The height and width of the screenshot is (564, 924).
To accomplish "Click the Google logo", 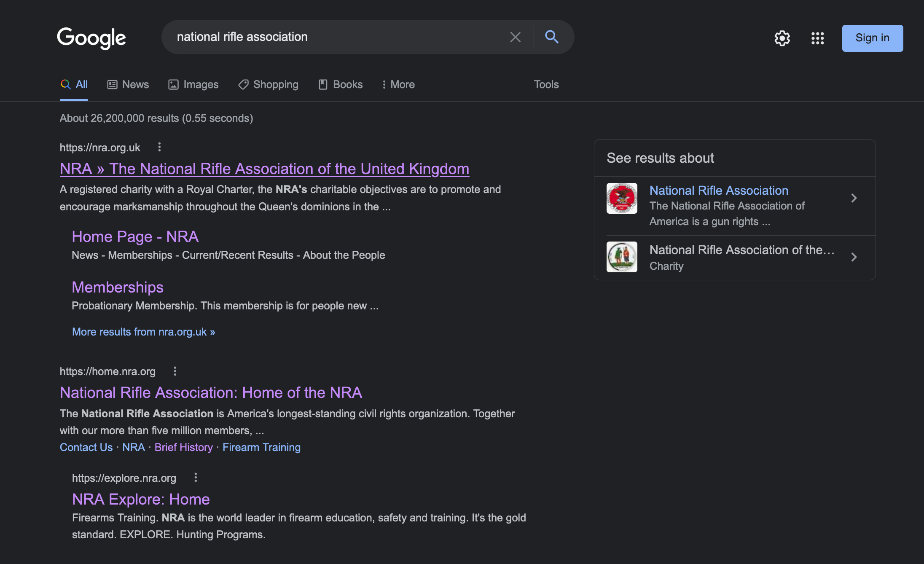I will click(91, 38).
